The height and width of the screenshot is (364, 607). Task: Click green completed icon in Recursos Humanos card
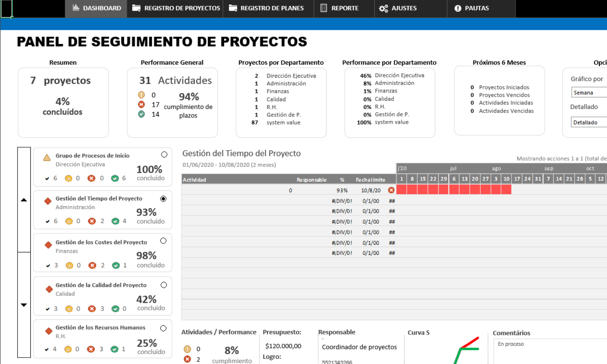[115, 349]
